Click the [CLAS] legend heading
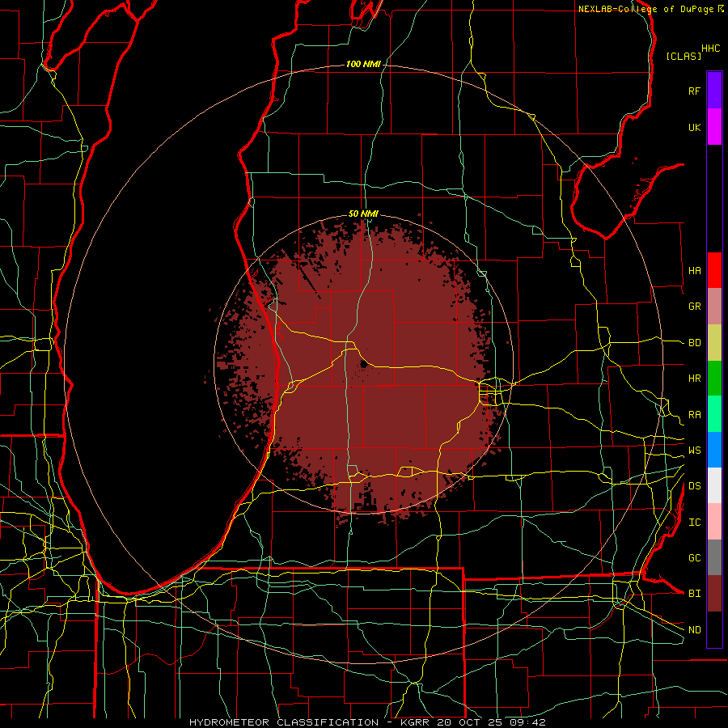This screenshot has height=728, width=728. [684, 56]
